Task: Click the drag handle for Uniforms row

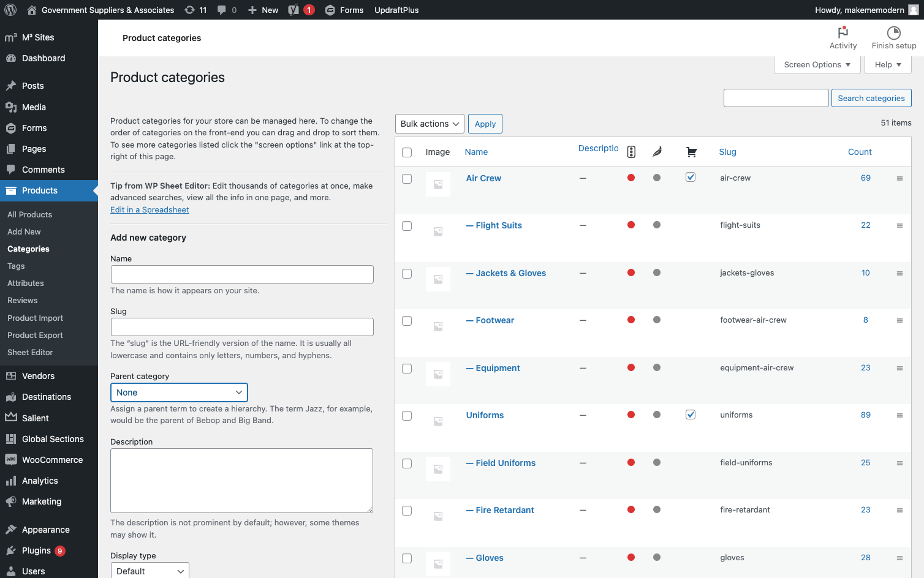Action: (899, 415)
